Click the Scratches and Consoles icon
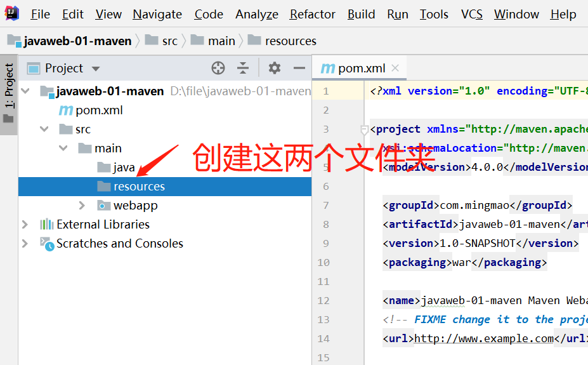588x365 pixels. tap(47, 244)
